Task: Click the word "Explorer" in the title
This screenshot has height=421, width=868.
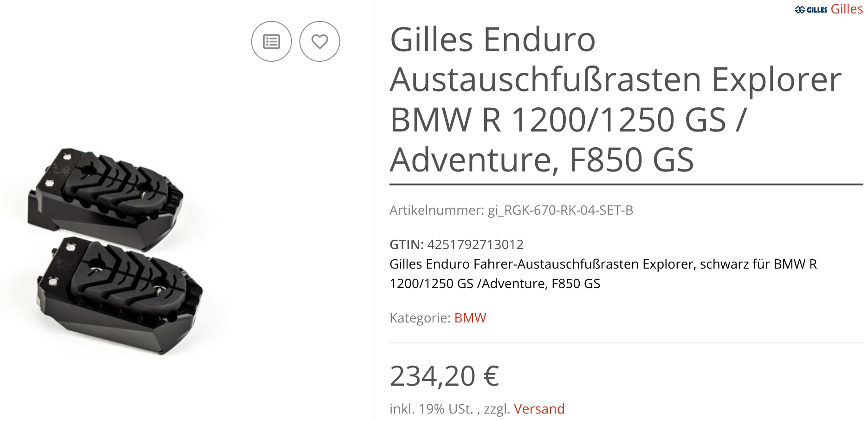Action: pyautogui.click(x=776, y=80)
